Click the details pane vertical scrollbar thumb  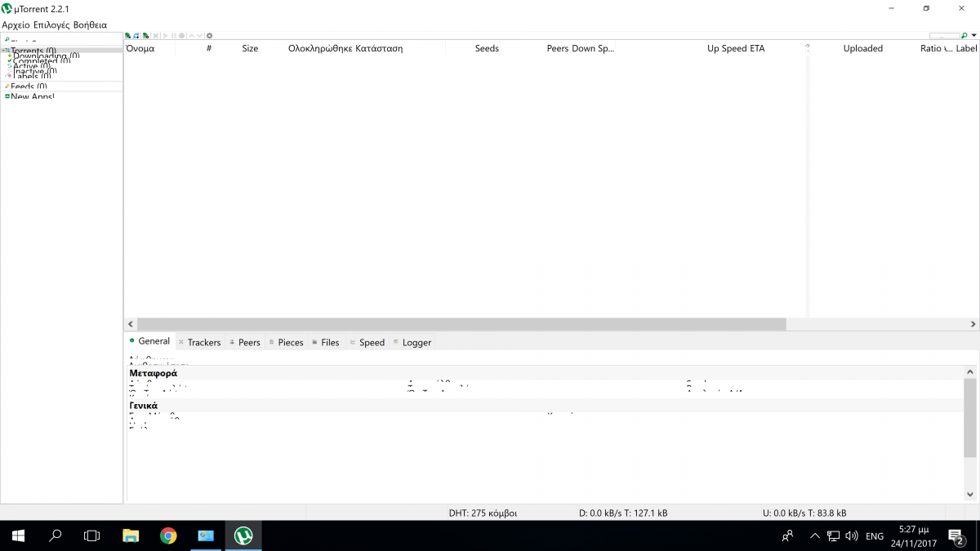click(x=970, y=417)
